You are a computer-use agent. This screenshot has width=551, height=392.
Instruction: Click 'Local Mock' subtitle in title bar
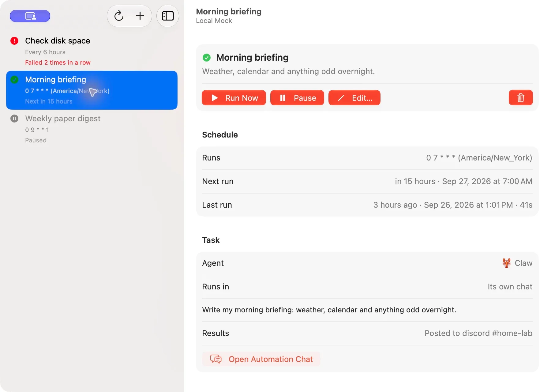coord(214,21)
